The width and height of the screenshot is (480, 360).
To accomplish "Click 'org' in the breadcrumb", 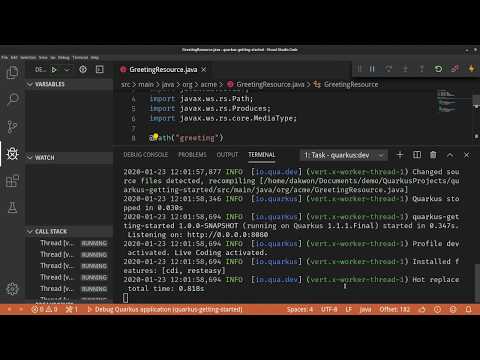I will pos(187,84).
